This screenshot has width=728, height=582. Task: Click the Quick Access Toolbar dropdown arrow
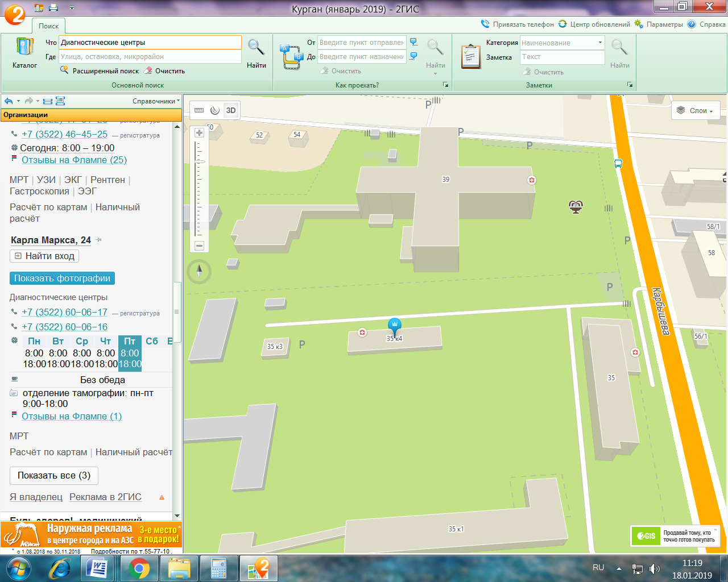[72, 9]
